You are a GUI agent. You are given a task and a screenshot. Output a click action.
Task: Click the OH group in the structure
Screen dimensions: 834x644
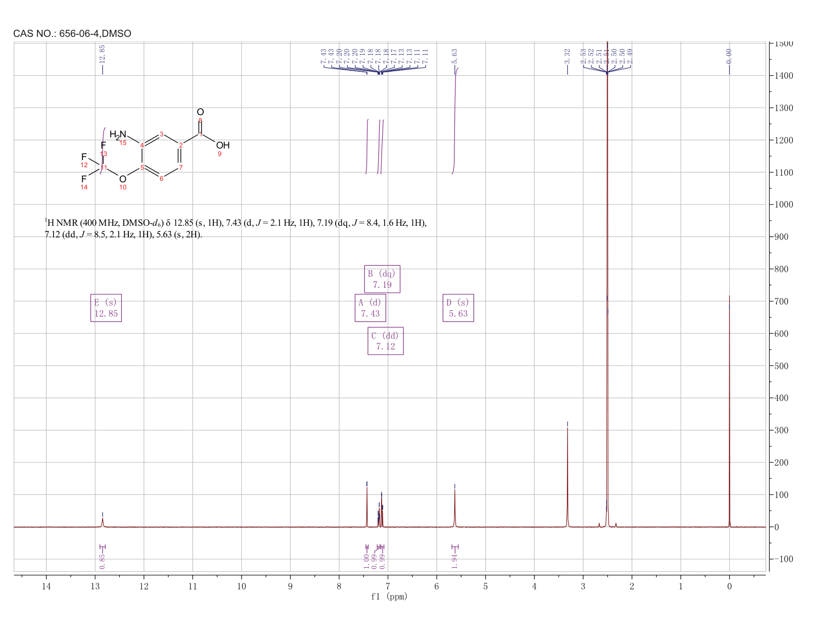click(x=223, y=145)
